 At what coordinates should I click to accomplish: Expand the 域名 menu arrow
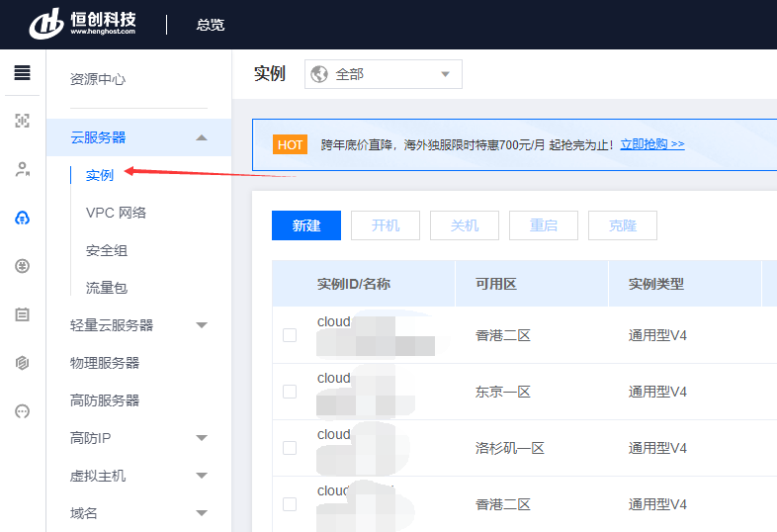202,513
